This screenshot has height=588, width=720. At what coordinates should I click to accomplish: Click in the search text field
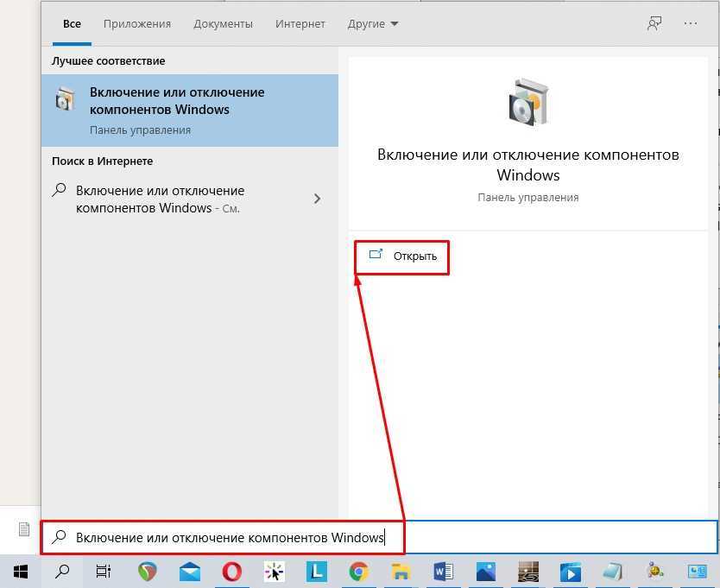[x=379, y=537]
